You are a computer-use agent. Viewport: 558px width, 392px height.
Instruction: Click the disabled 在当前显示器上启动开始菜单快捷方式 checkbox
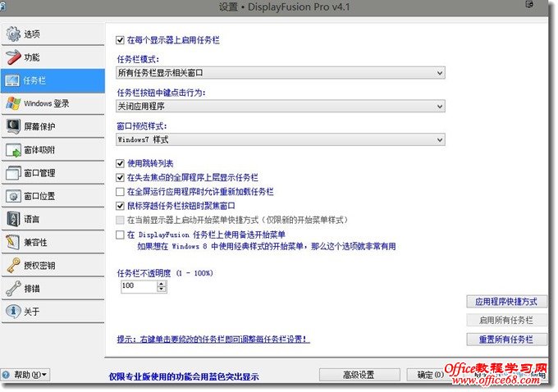pyautogui.click(x=120, y=220)
